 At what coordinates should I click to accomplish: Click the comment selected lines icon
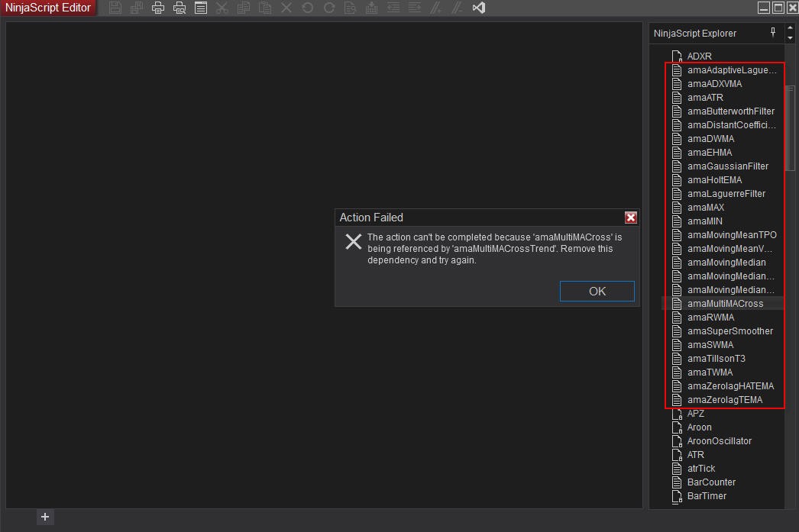[436, 8]
